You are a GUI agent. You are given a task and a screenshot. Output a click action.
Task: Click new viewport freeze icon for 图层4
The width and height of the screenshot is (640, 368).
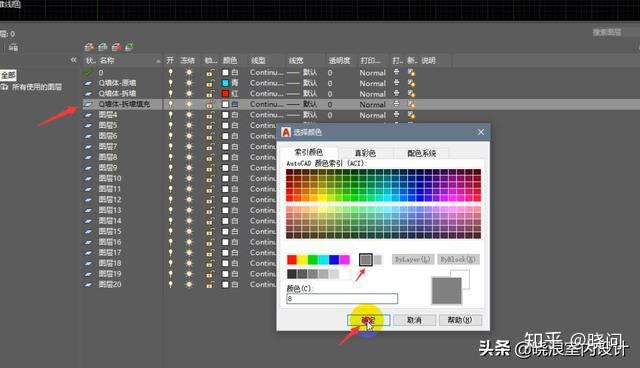tap(411, 115)
